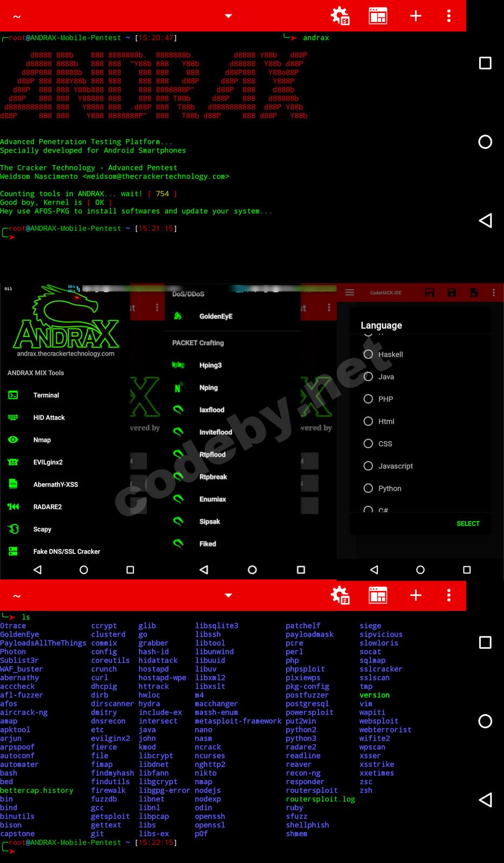The width and height of the screenshot is (504, 863).
Task: Open the Nping 'N' icon
Action: click(178, 388)
